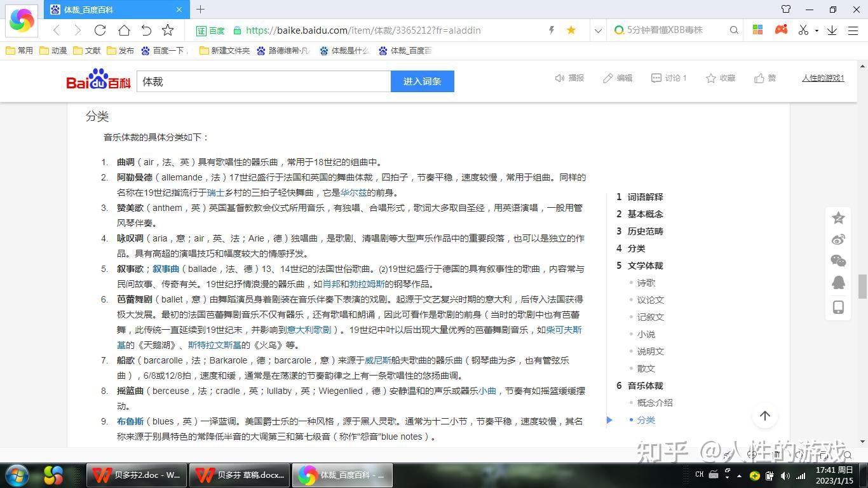Click the 播报 speaker icon
868x488 pixels.
[x=560, y=78]
